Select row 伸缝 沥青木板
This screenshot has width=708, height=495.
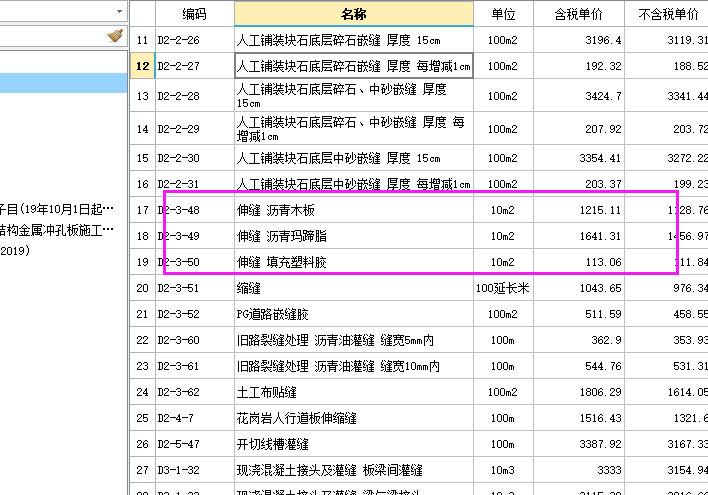click(354, 210)
